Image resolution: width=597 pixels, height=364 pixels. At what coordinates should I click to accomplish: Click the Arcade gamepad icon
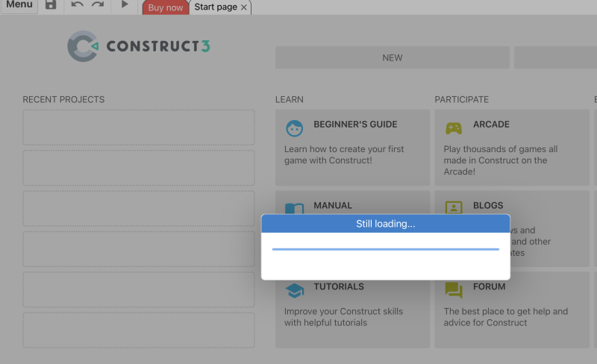(x=454, y=129)
